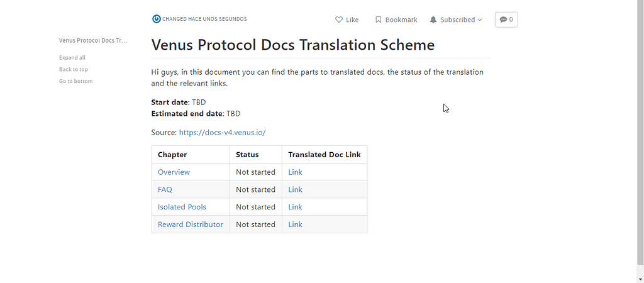Click translated Link in Reward Distributor row
Image resolution: width=644 pixels, height=283 pixels.
[296, 225]
